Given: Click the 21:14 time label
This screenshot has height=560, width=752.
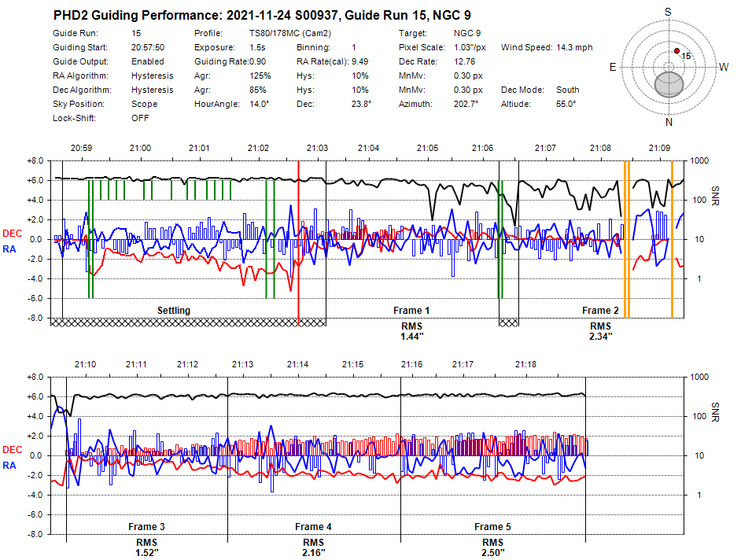Looking at the screenshot, I should (x=298, y=364).
